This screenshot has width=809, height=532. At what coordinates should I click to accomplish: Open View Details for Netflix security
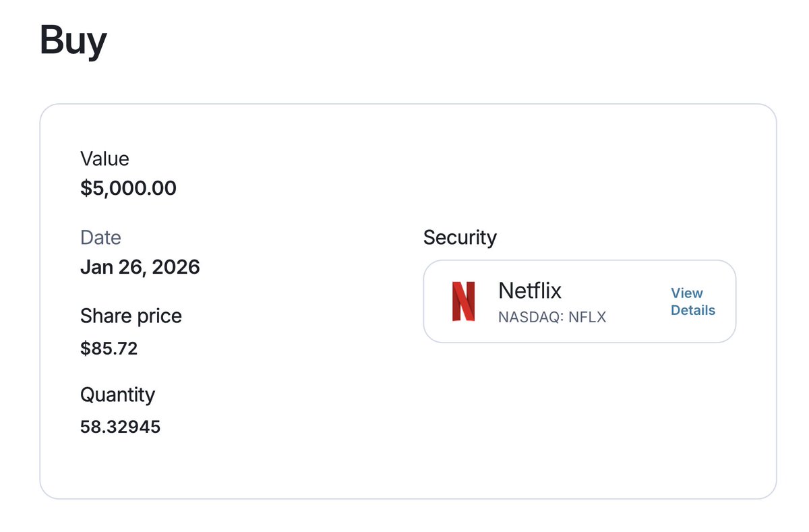692,301
